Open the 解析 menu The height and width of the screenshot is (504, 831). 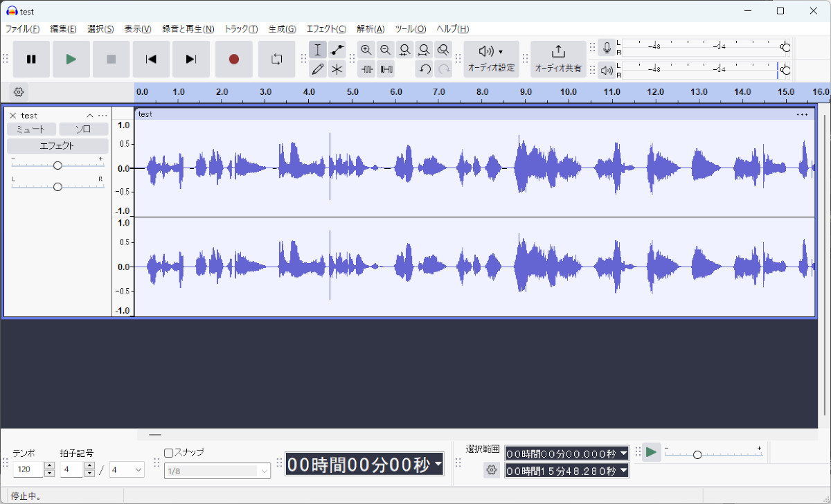pyautogui.click(x=370, y=28)
